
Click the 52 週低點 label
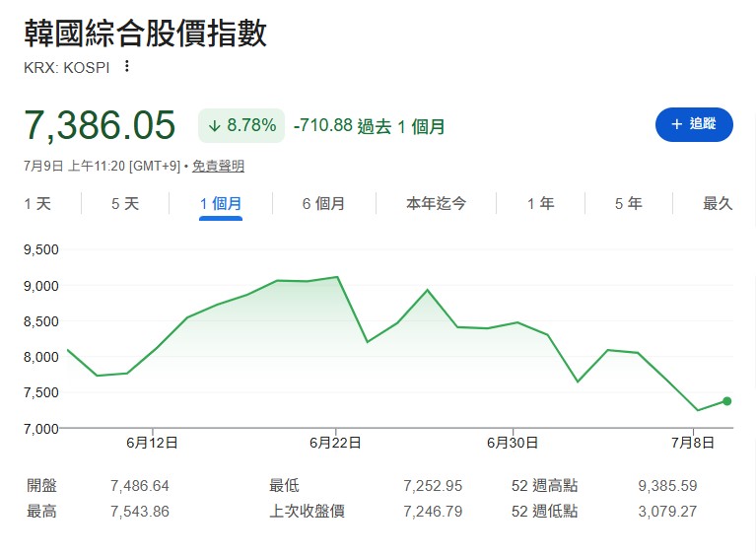(x=544, y=512)
